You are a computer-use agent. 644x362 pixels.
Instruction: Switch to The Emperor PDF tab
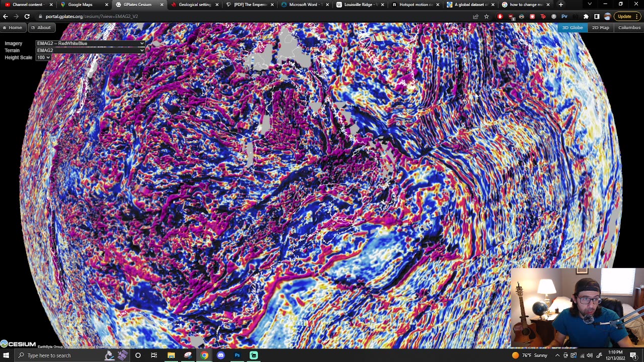click(249, 5)
